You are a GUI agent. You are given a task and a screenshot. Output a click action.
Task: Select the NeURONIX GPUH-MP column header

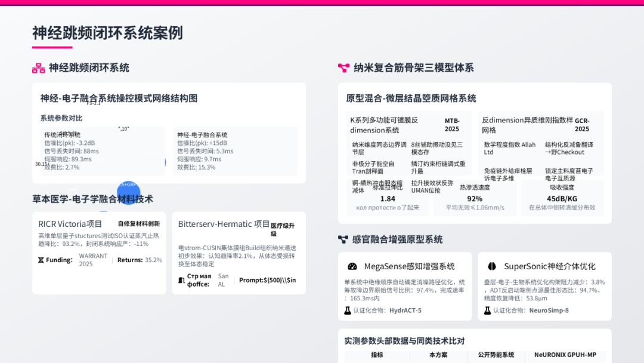click(x=565, y=354)
